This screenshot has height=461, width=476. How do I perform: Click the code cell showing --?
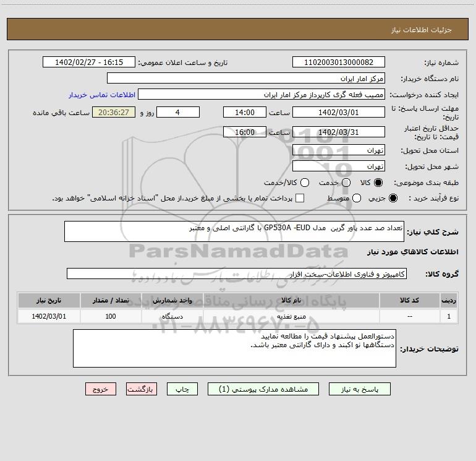coord(409,316)
